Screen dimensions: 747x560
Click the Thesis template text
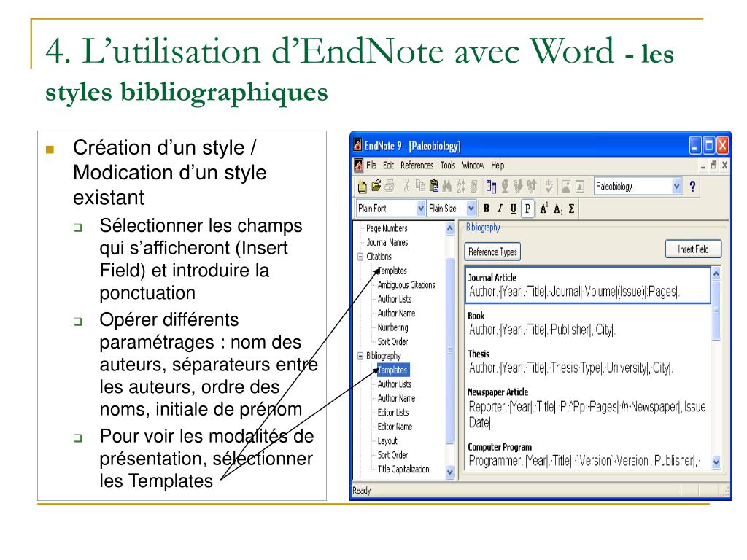(570, 367)
